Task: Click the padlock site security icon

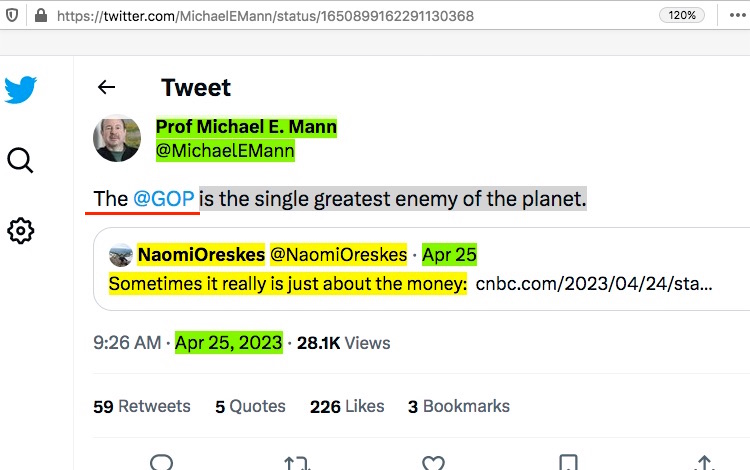Action: 40,16
